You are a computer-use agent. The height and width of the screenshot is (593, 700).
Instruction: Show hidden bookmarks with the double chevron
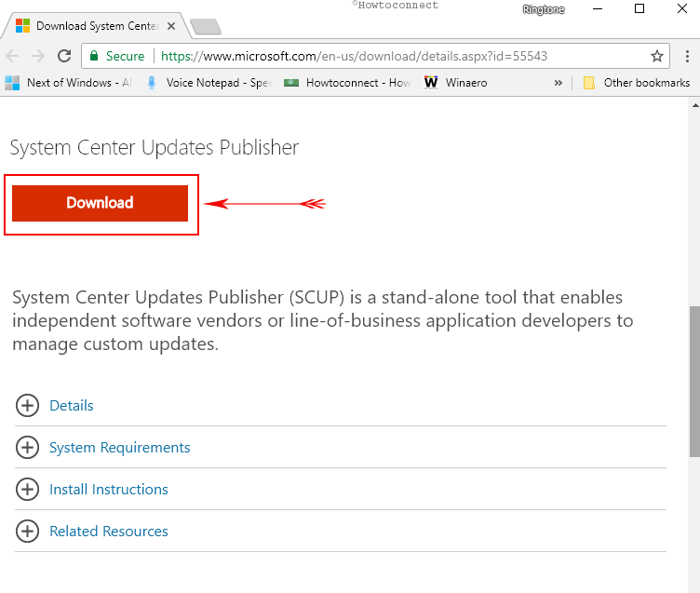[558, 83]
